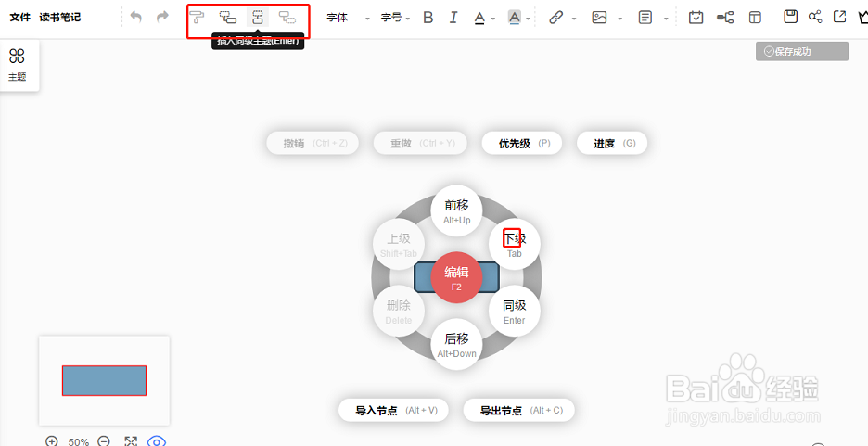Open the 主题 theme panel

click(18, 65)
